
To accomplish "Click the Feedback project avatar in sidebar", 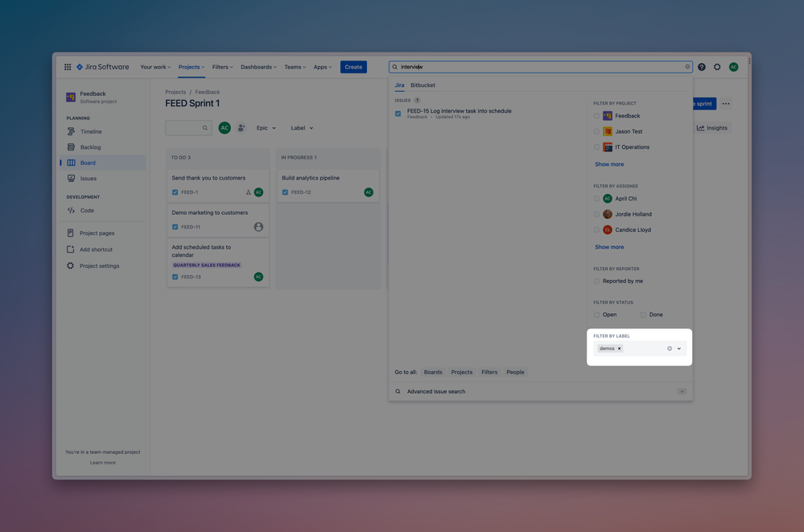I will coord(71,97).
